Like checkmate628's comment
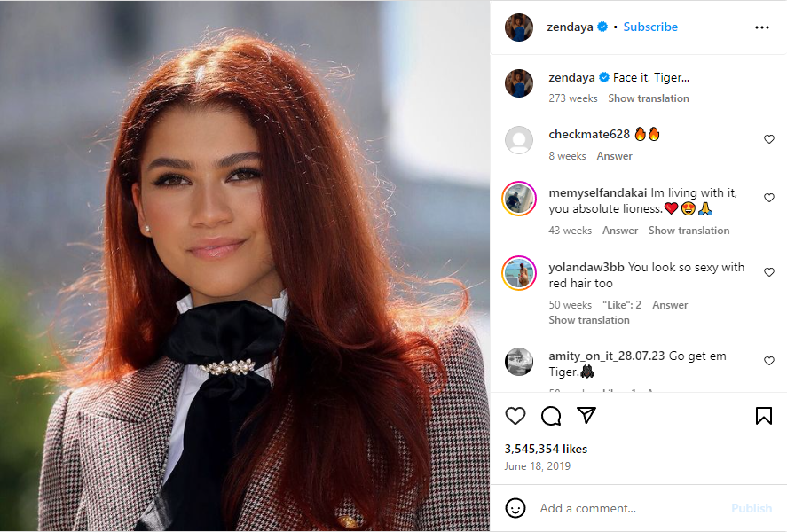The width and height of the screenshot is (787, 532). click(x=769, y=139)
